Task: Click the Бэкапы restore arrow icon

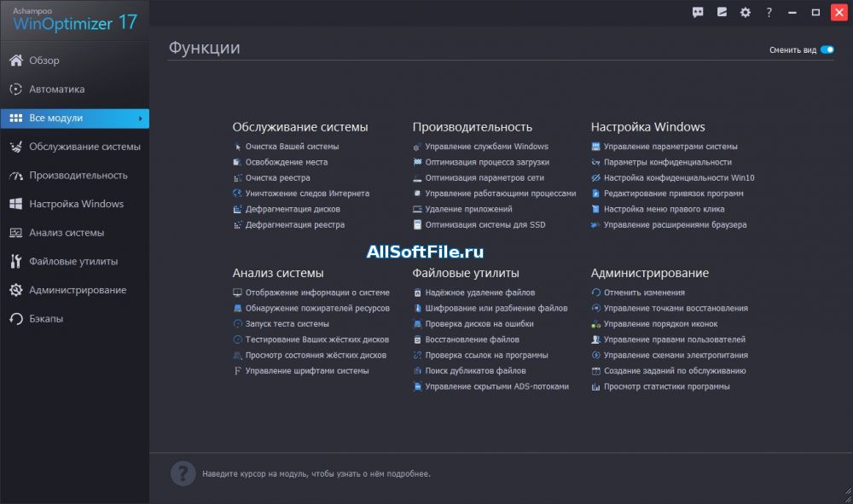Action: [15, 319]
